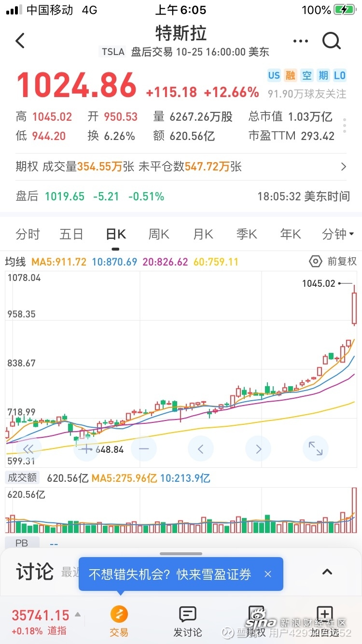362x644 pixels.
Task: Select the 年K yearly candlestick tab
Action: click(291, 235)
